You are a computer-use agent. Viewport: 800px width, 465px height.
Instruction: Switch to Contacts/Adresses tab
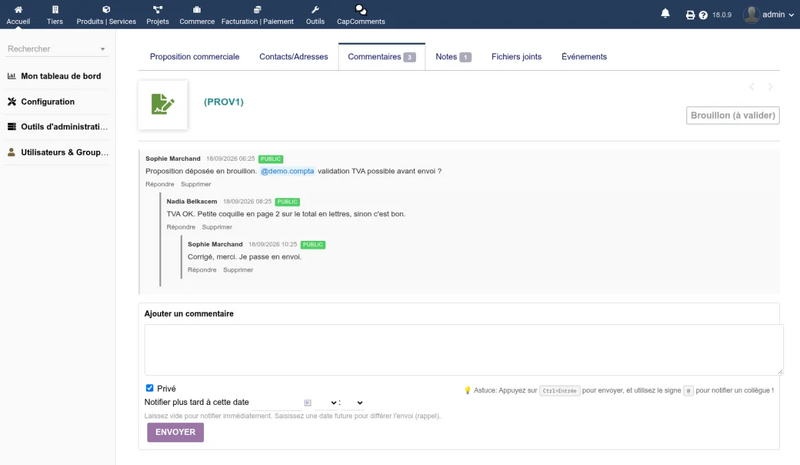click(293, 57)
